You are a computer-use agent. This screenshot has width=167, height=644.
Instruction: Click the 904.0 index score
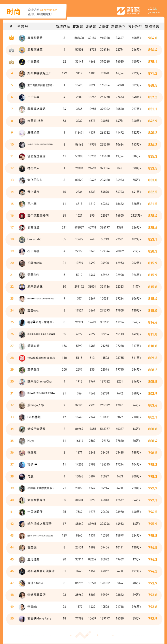pos(152,38)
